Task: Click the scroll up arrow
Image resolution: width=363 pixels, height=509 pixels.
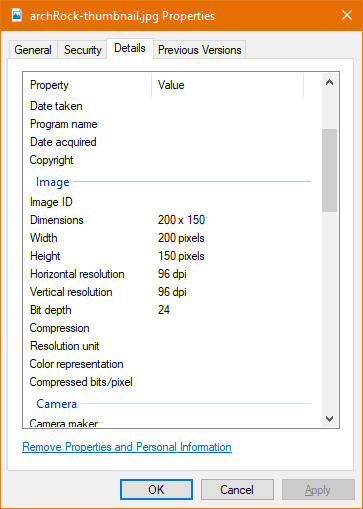Action: (x=329, y=82)
